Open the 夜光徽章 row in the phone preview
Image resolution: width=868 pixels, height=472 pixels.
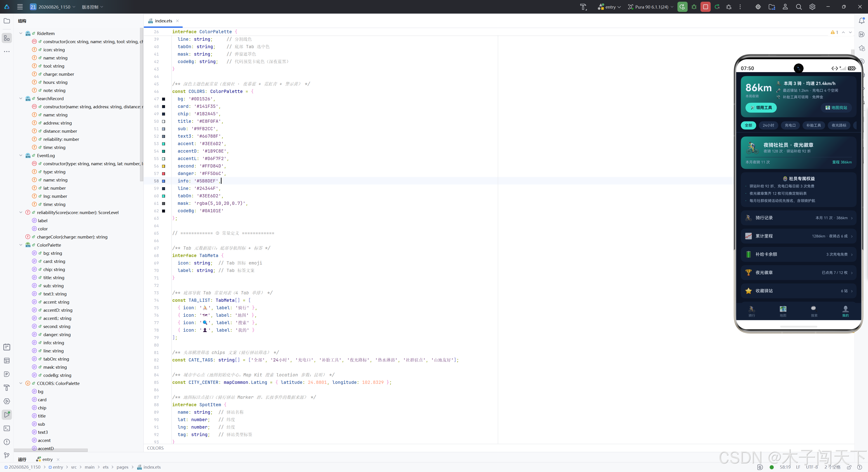coord(799,272)
